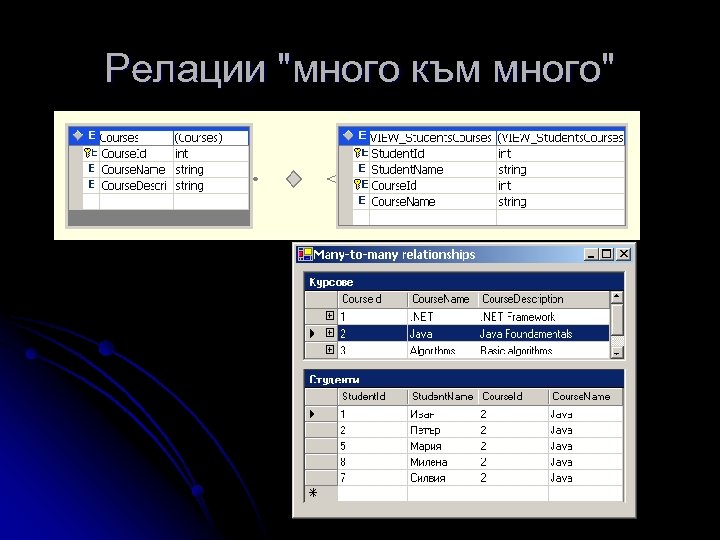The height and width of the screenshot is (540, 720).
Task: Click the E icon beside StudentName
Action: 361,169
